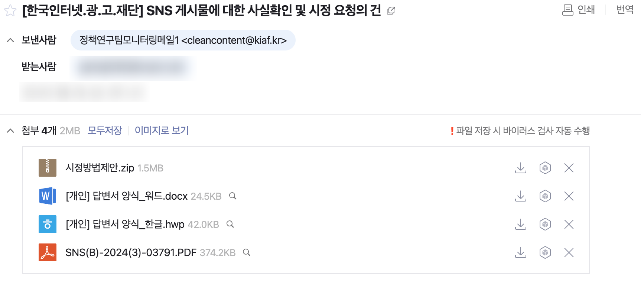The width and height of the screenshot is (644, 288).
Task: Download 시정방법제안.zip attachment
Action: pyautogui.click(x=521, y=168)
